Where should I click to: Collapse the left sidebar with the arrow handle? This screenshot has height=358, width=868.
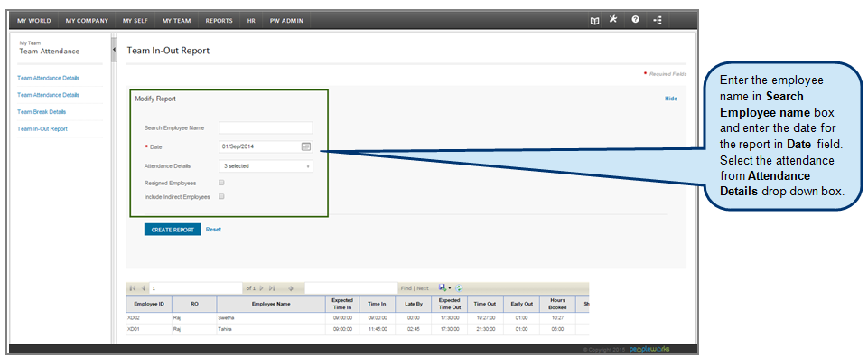click(114, 50)
